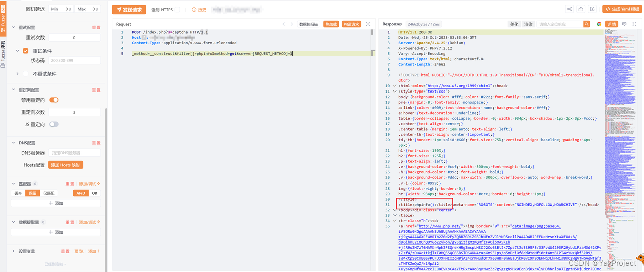This screenshot has height=272, width=644.
Task: Click 添加/调试 link in 数据提取器 section
Action: click(x=89, y=222)
